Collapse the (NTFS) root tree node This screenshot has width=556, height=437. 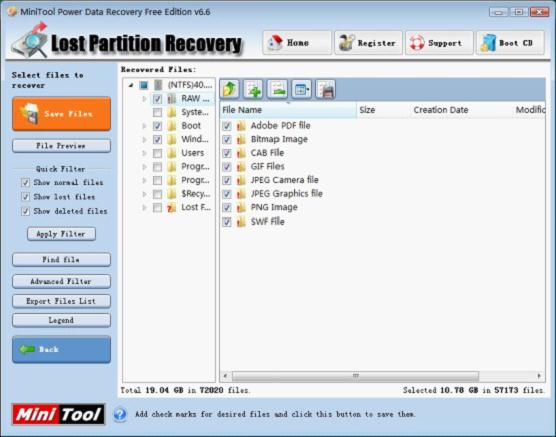coord(131,85)
